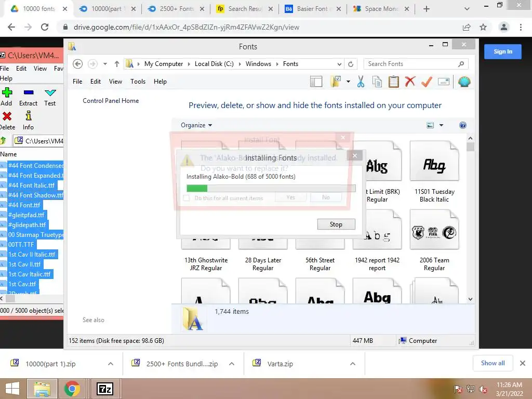Screen dimensions: 532x399
Task: Click the share icon in Chrome address bar
Action: [x=467, y=27]
